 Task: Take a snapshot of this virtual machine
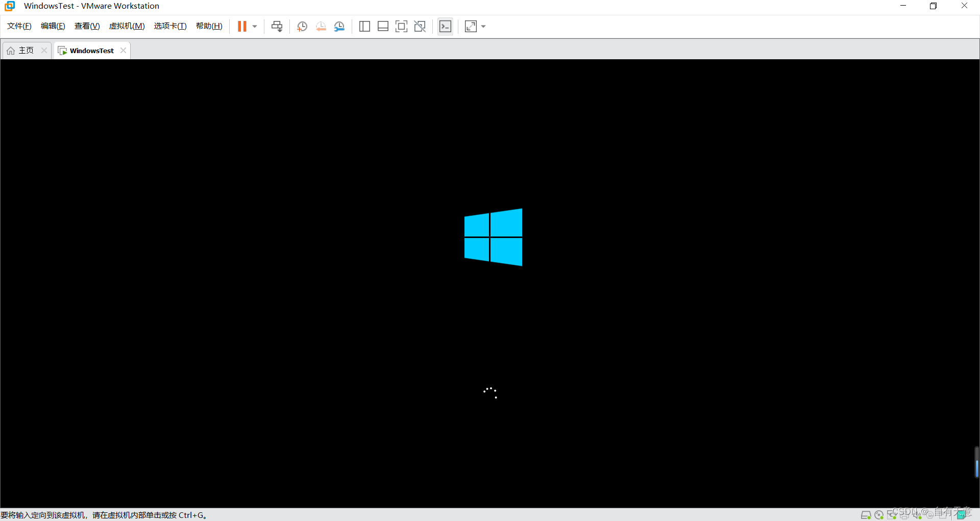(x=302, y=27)
